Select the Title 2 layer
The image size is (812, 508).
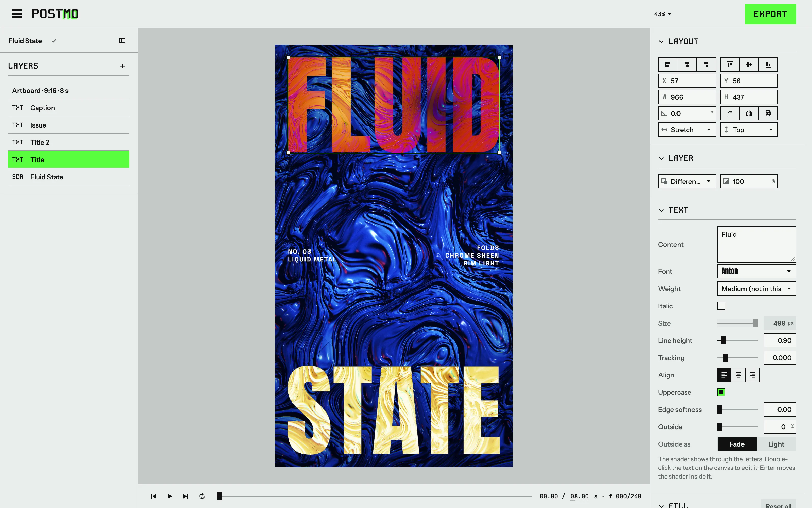[69, 142]
